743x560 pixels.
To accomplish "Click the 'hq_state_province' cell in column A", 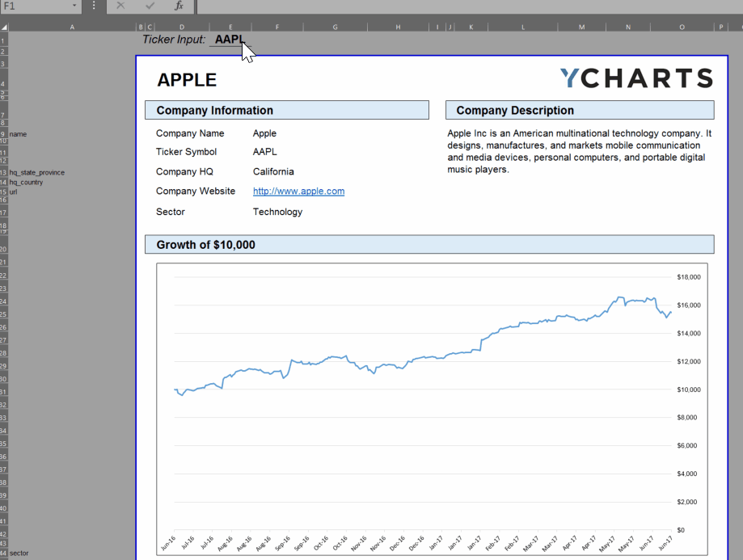I will 37,172.
